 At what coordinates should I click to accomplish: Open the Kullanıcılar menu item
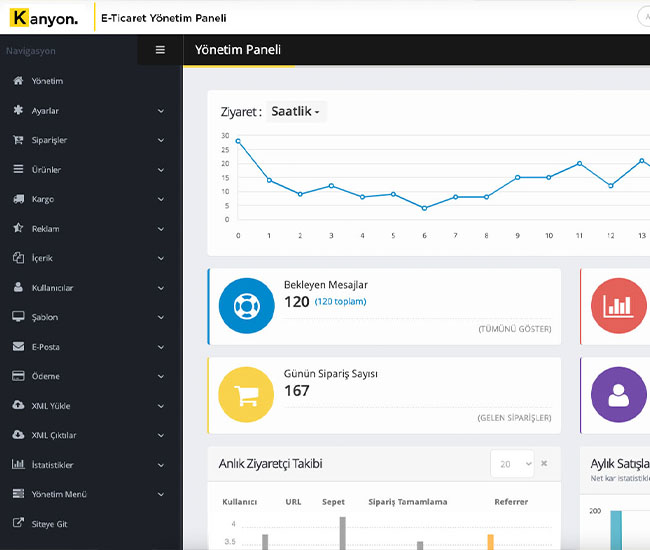[x=52, y=288]
